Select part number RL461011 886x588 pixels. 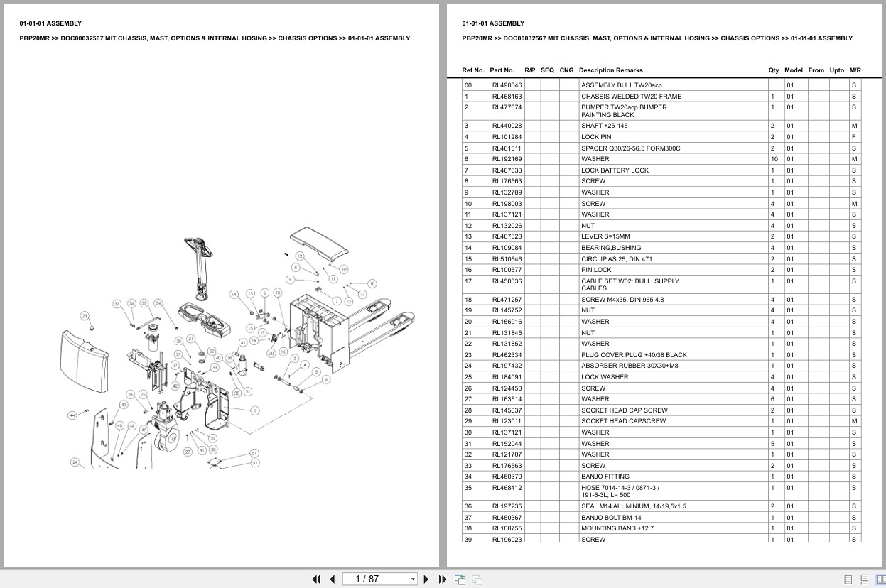[x=507, y=148]
